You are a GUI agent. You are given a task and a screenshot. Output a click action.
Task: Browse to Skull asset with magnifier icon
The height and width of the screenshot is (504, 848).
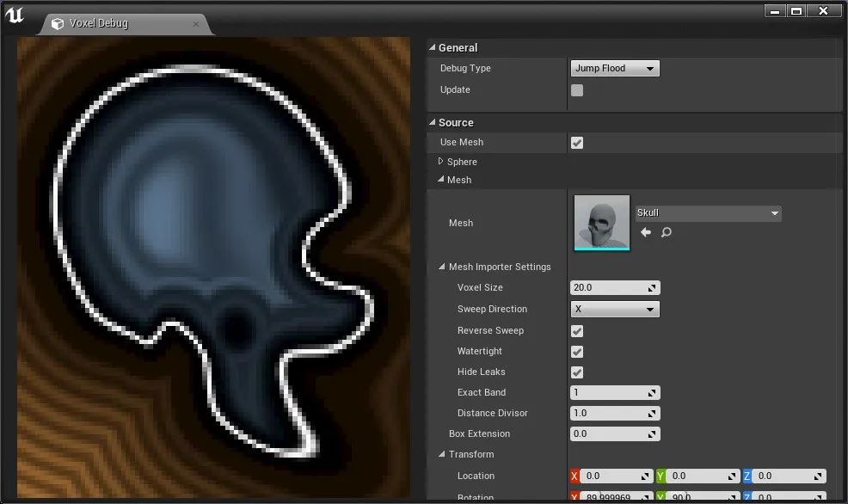pos(666,232)
